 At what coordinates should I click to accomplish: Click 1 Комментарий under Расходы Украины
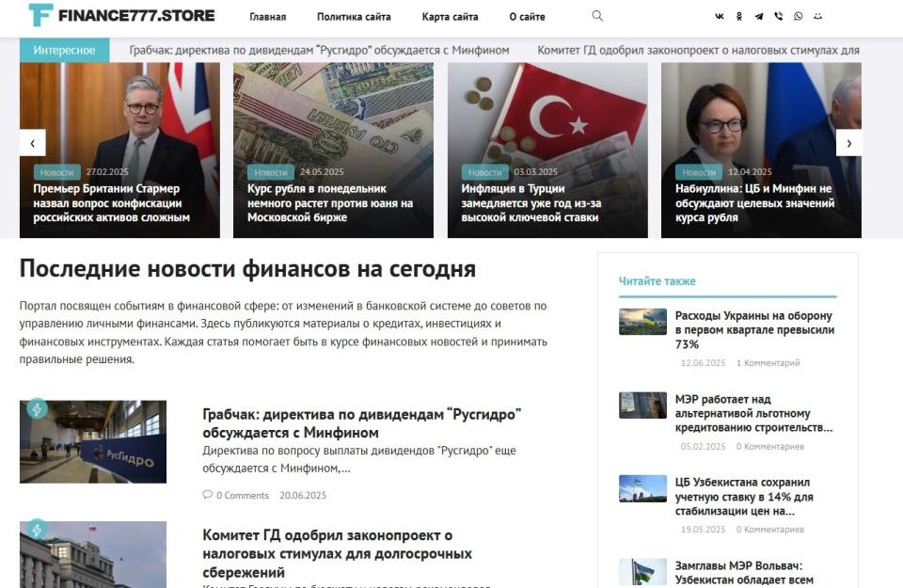(768, 363)
